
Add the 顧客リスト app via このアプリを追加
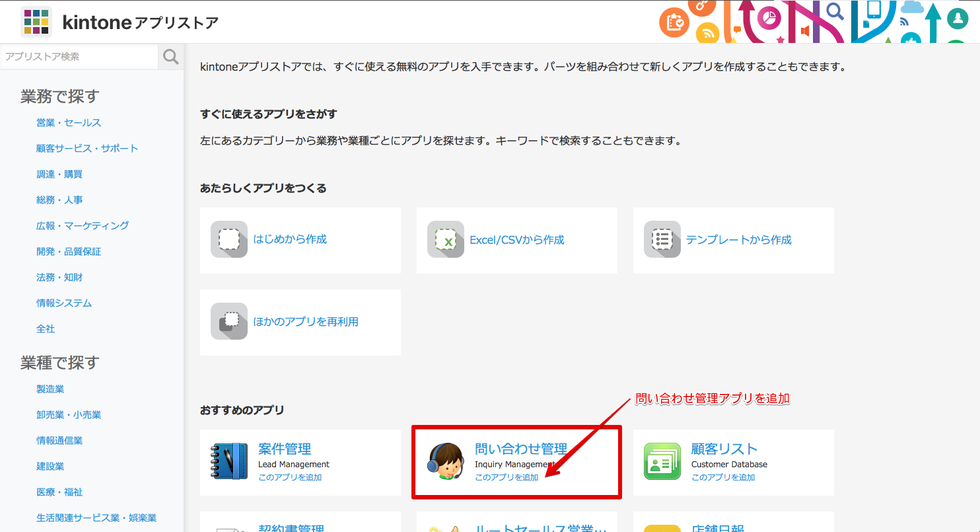[723, 477]
